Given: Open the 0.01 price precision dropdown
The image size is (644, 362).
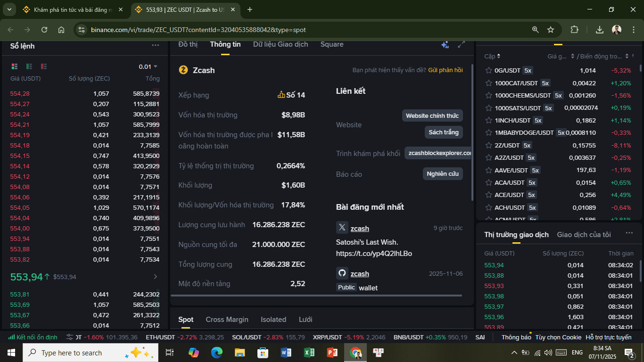Looking at the screenshot, I should pos(148,66).
